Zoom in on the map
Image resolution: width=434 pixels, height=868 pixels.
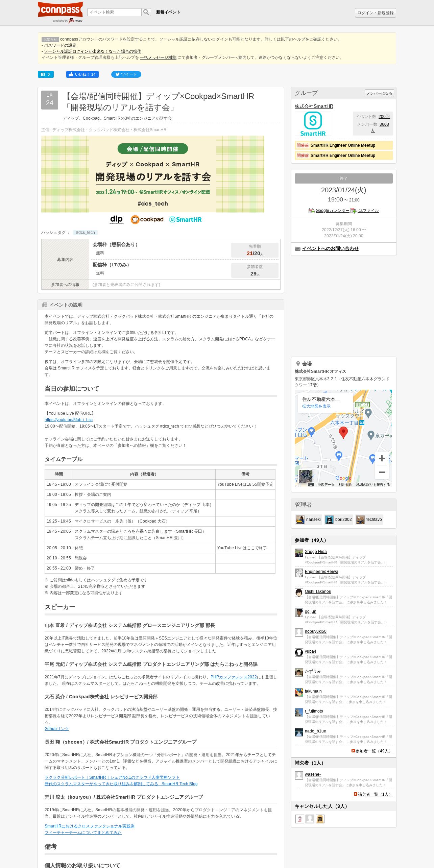pos(382,458)
